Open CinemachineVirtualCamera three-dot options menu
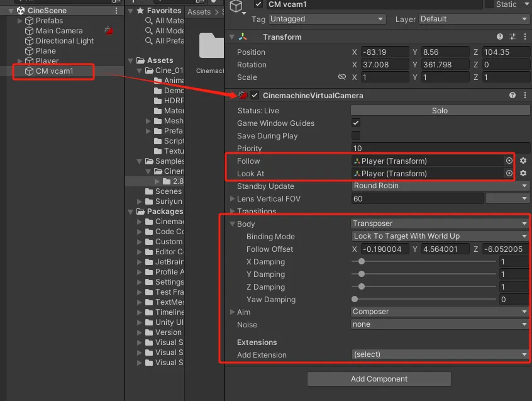The width and height of the screenshot is (532, 401). tap(525, 96)
